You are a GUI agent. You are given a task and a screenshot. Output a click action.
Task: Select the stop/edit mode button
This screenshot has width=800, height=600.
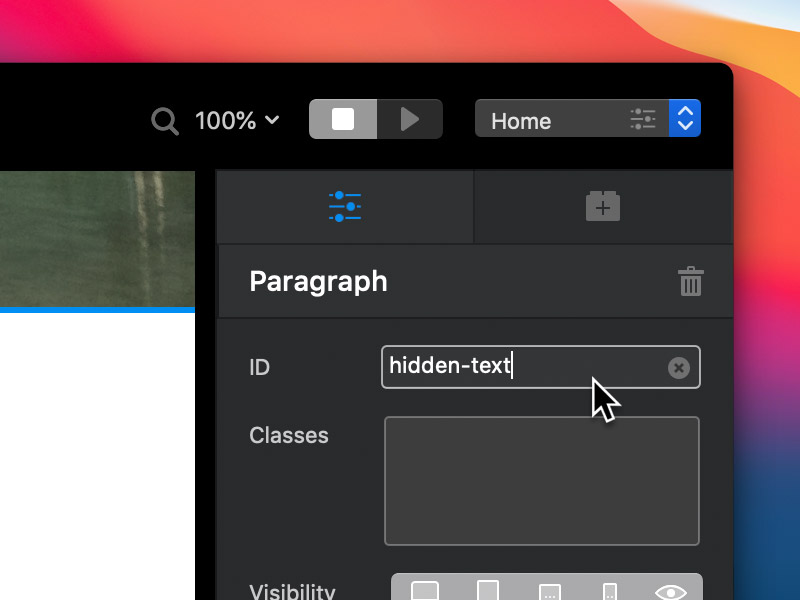(343, 119)
